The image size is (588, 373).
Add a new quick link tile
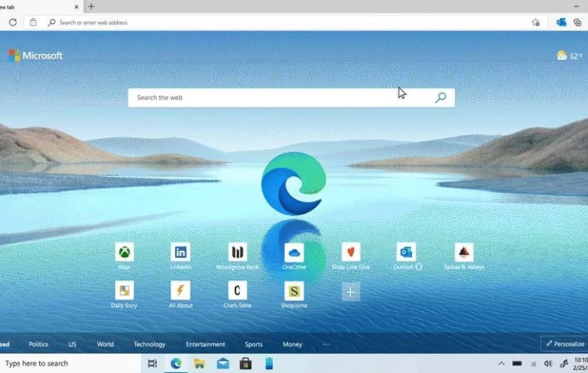coord(351,291)
